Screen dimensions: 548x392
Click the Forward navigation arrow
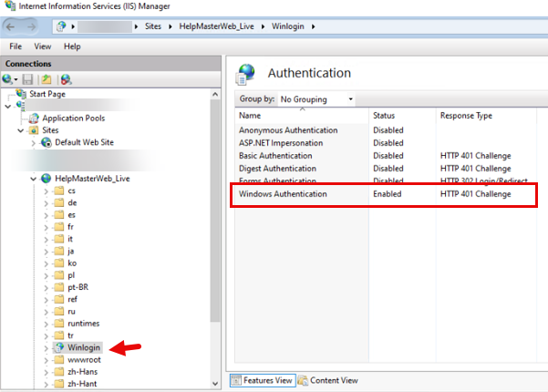point(31,27)
